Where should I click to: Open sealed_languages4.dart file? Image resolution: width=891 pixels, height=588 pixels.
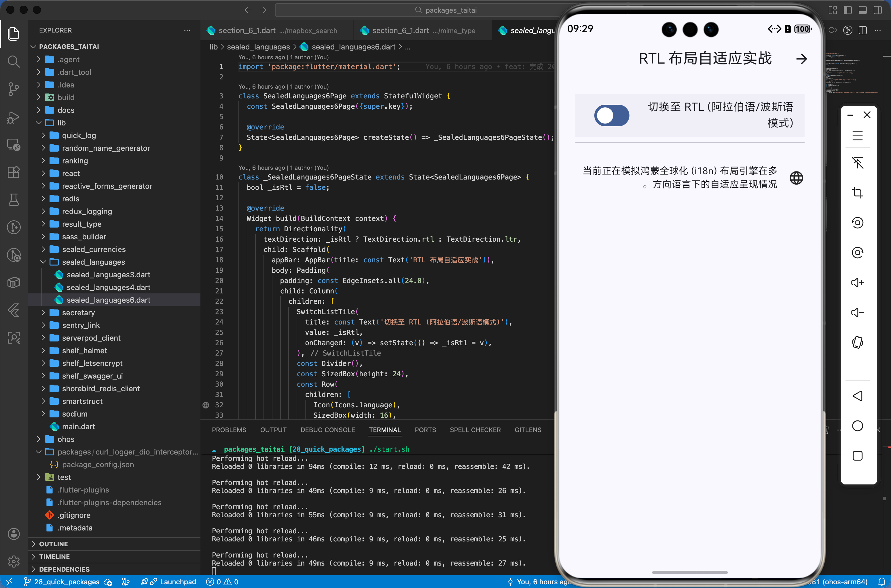click(x=108, y=287)
